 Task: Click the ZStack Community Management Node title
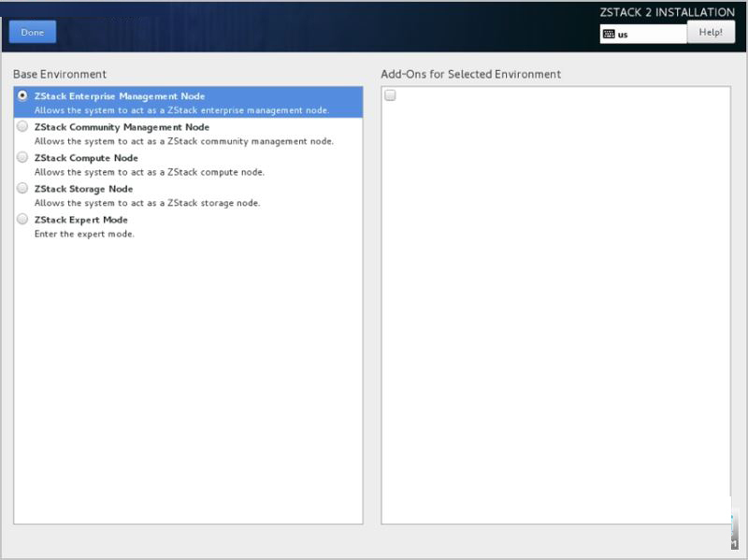coord(122,127)
